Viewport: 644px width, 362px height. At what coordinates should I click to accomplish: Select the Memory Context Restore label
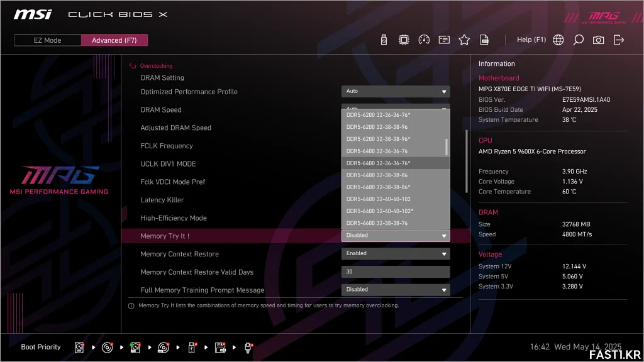[179, 254]
